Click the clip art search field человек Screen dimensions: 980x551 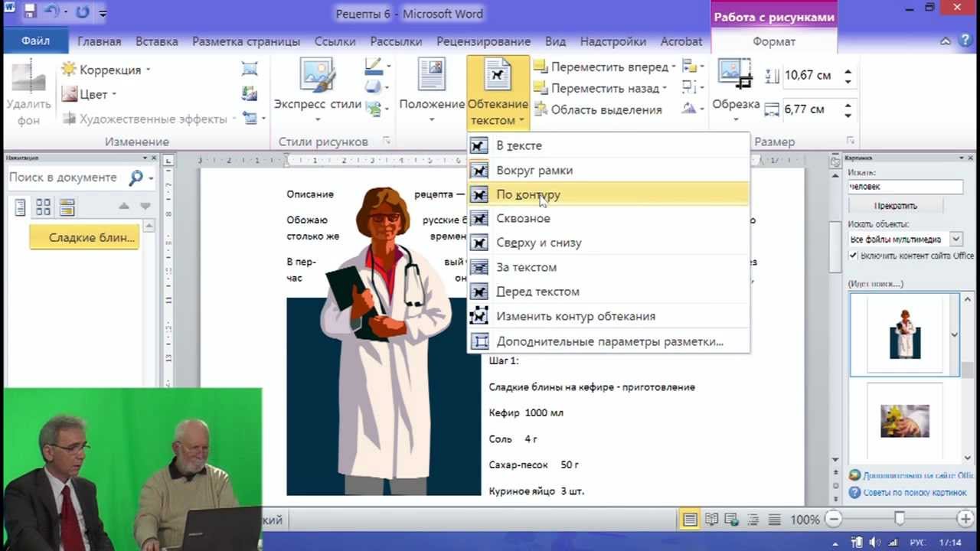[x=906, y=187]
